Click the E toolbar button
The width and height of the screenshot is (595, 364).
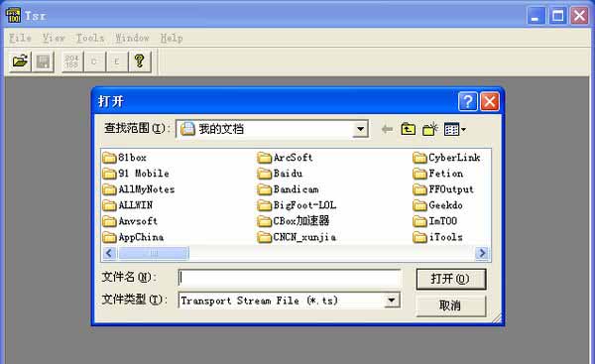click(x=116, y=61)
